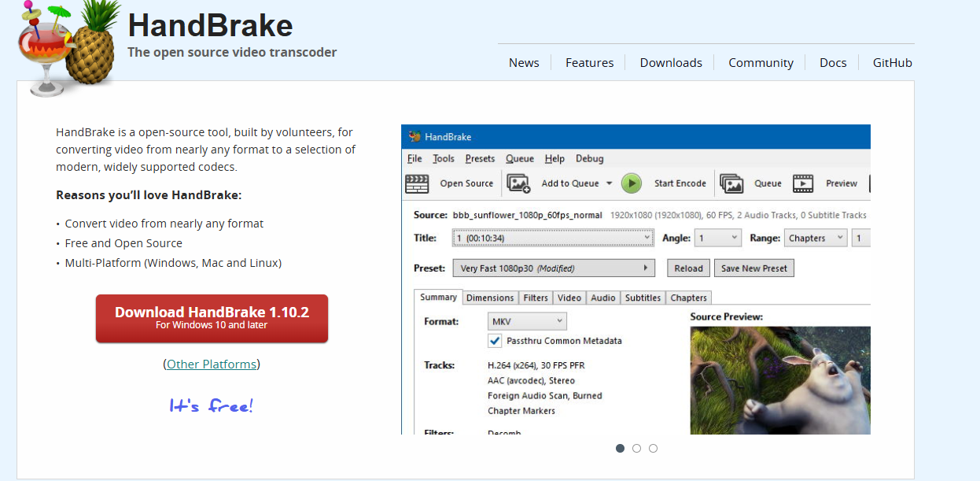
Task: Click the HandBrake cocktail and pineapple logo
Action: pos(69,47)
